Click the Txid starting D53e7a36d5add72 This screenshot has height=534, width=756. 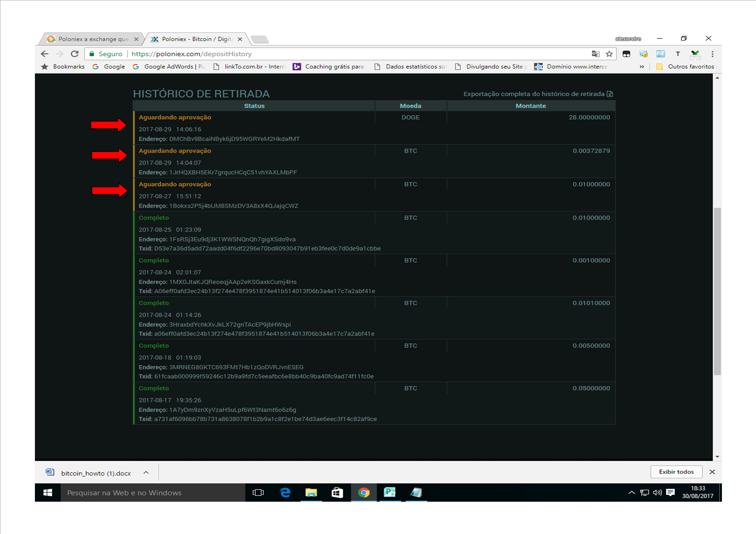(x=267, y=248)
